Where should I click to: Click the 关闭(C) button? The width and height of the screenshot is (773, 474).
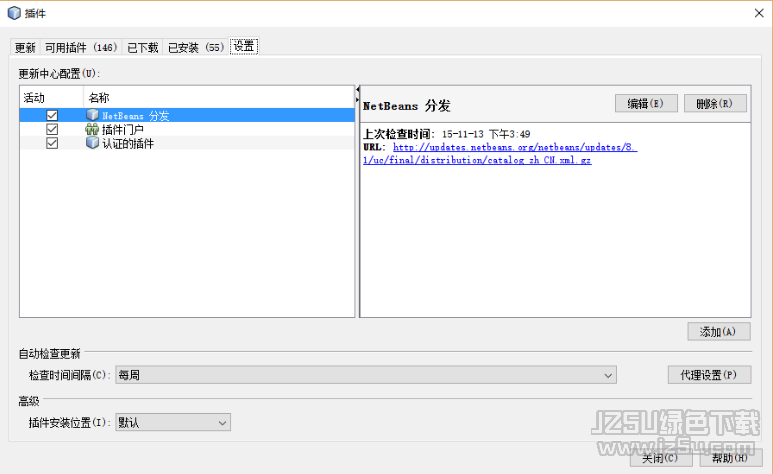pos(661,458)
